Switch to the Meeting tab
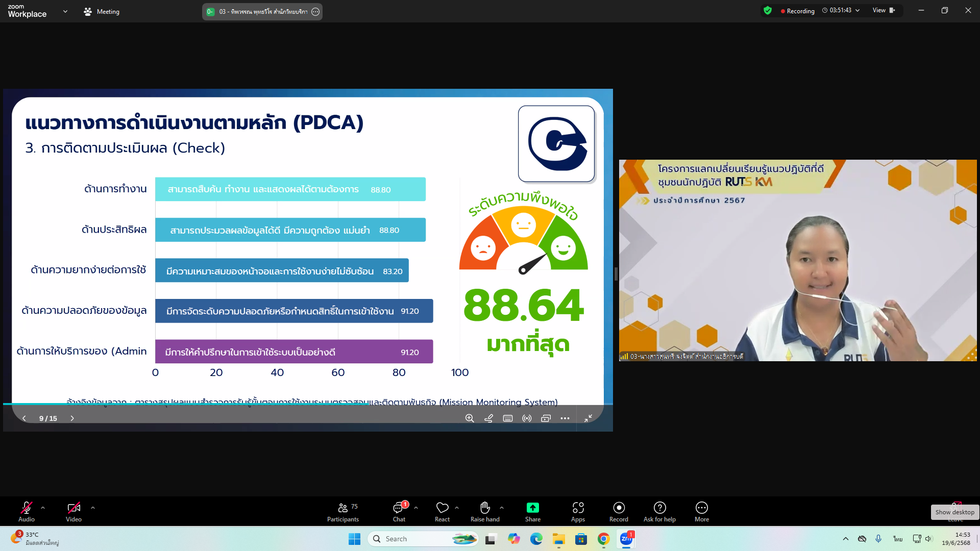This screenshot has width=980, height=551. [x=102, y=11]
